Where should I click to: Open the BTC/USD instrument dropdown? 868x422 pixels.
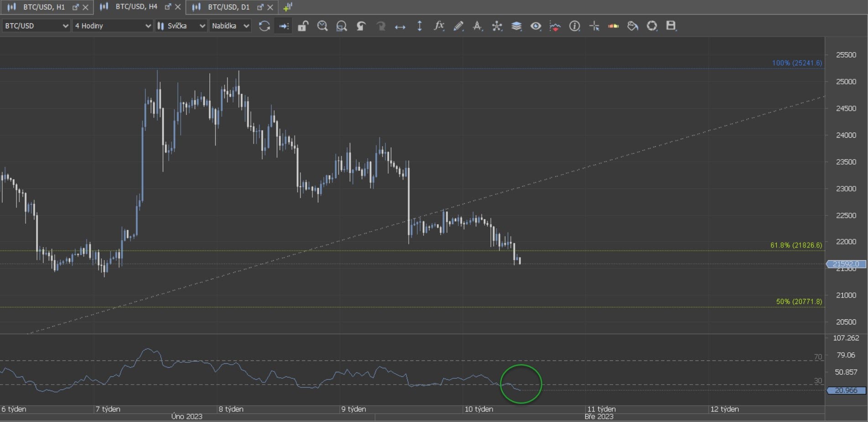[36, 26]
